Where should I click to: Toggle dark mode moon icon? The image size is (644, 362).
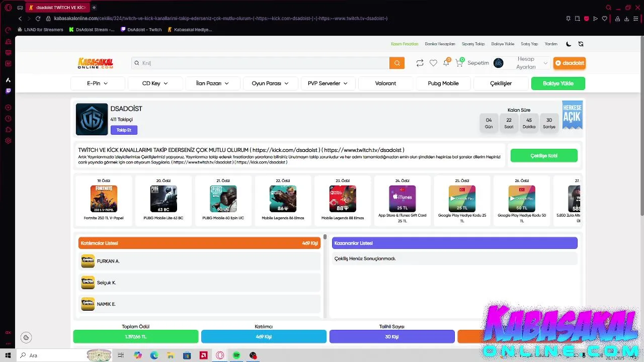[569, 44]
